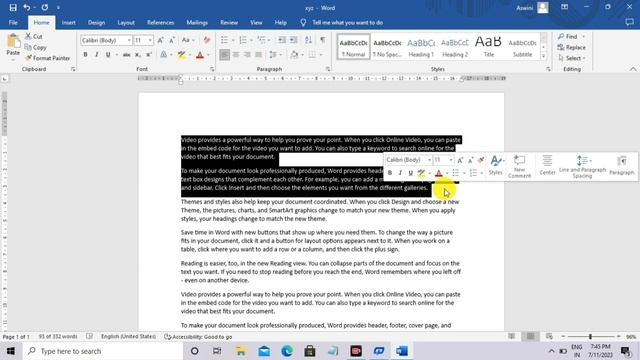
Task: Toggle Underline in the ribbon Font group
Action: coord(108,54)
